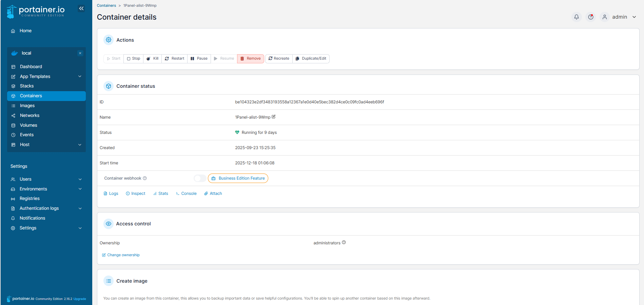Open Networks in sidebar
The height and width of the screenshot is (305, 644).
(46, 116)
